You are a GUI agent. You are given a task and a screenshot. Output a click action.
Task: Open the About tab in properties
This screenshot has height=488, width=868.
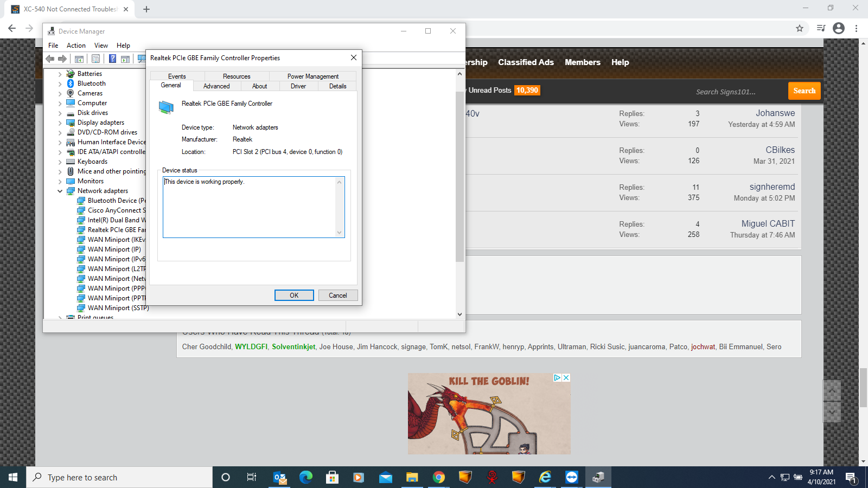[x=259, y=86]
